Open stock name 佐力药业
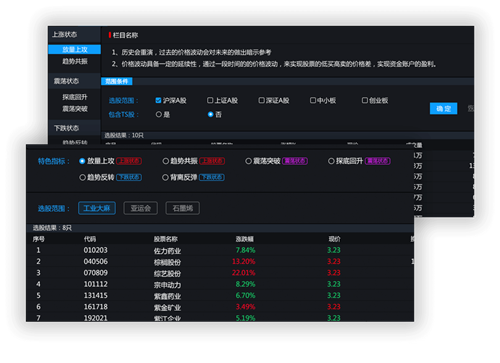Image resolution: width=500 pixels, height=363 pixels. 167,251
